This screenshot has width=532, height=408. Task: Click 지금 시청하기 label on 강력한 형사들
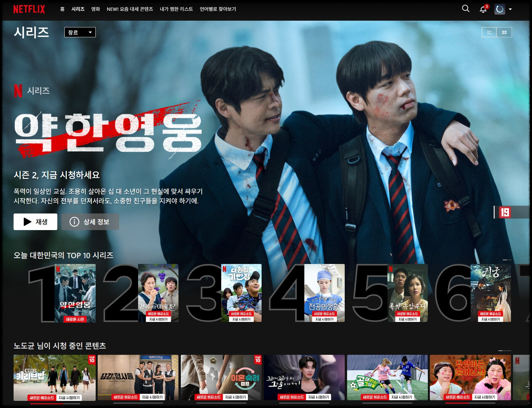[152, 397]
